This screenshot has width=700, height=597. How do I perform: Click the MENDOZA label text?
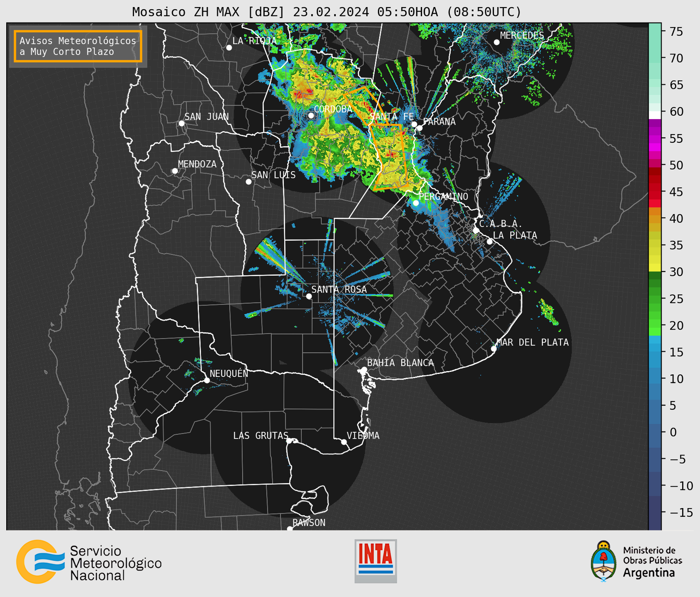pos(197,164)
